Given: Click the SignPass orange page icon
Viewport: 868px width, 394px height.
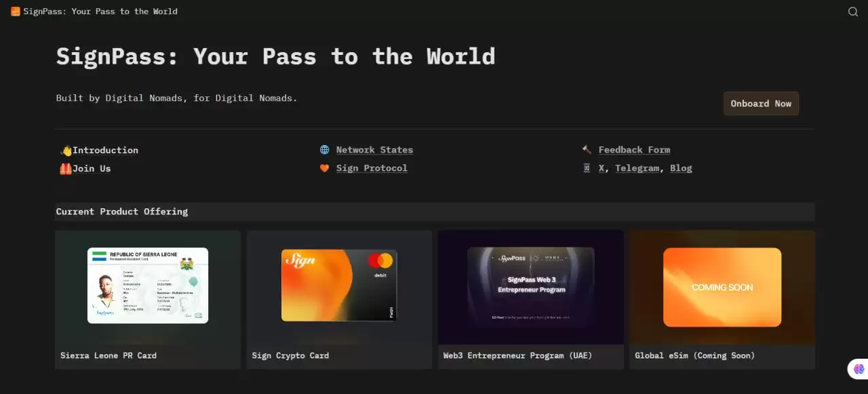Looking at the screenshot, I should point(16,12).
